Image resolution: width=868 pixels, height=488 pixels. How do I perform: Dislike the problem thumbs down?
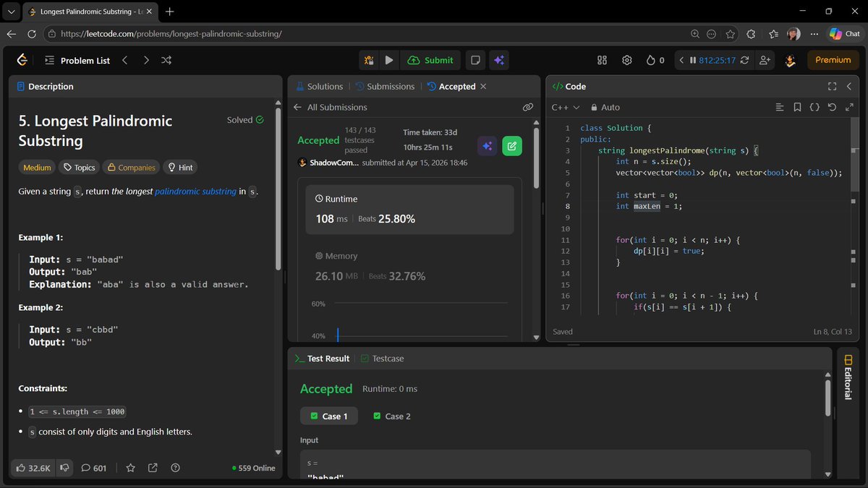coord(64,468)
